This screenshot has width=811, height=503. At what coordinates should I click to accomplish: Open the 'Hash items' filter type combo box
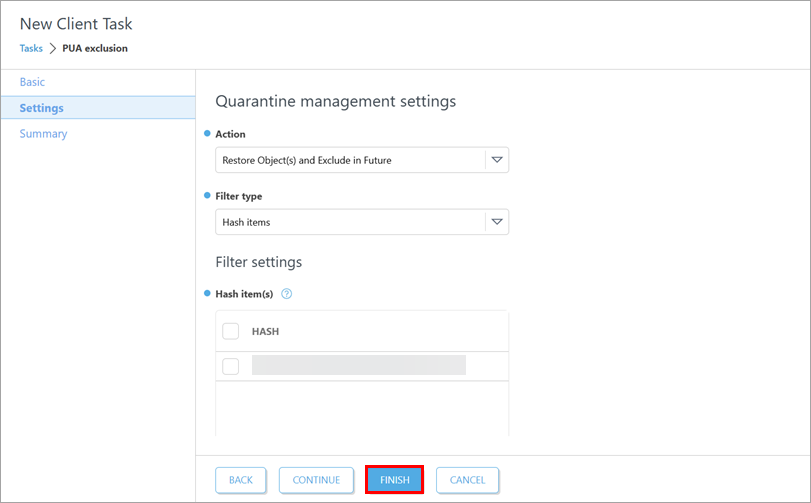tap(350, 222)
